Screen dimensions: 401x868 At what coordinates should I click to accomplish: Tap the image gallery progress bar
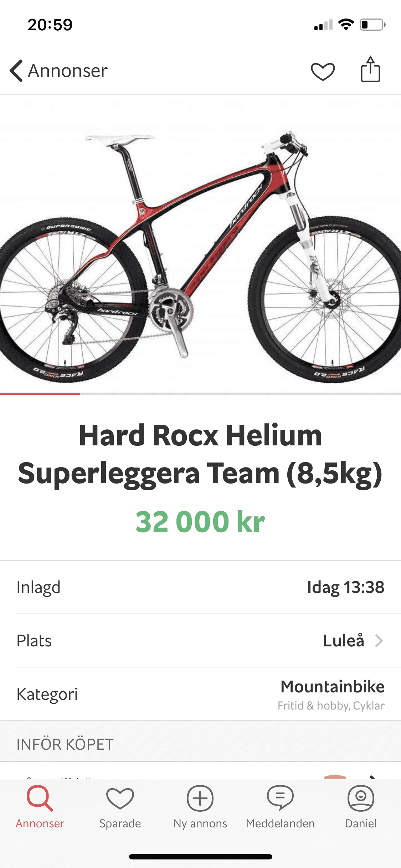[200, 394]
